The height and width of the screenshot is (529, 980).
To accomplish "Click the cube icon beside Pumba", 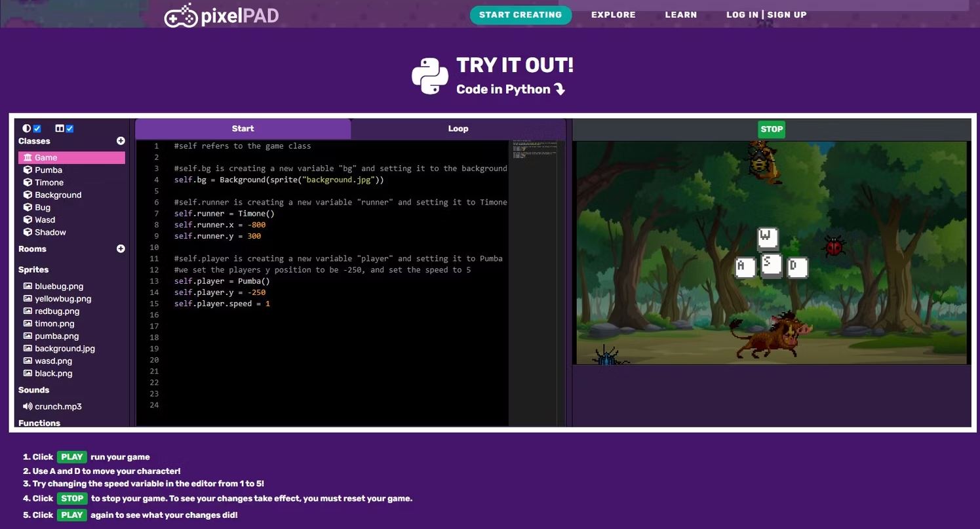I will pyautogui.click(x=28, y=170).
